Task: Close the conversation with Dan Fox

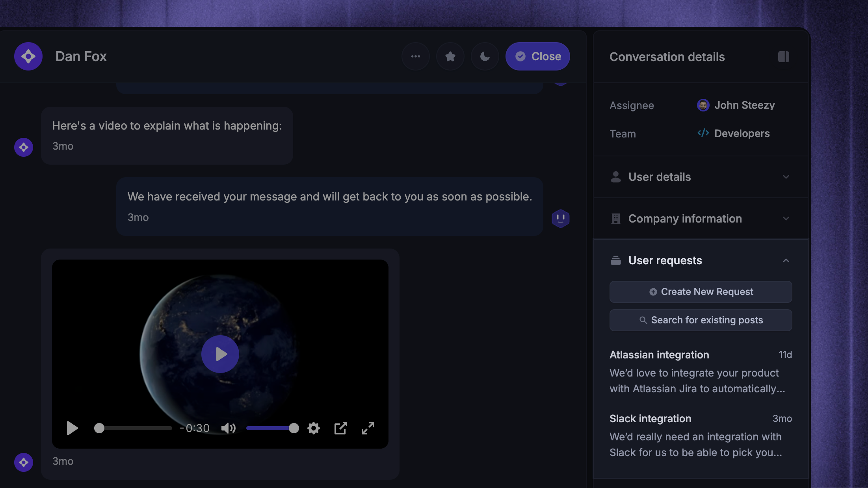Action: pos(537,56)
